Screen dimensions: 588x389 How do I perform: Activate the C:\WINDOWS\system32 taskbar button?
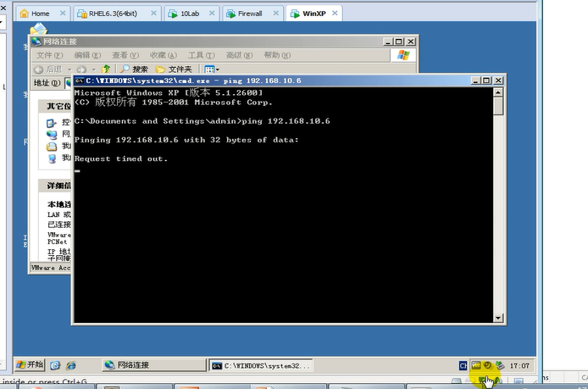(x=261, y=366)
